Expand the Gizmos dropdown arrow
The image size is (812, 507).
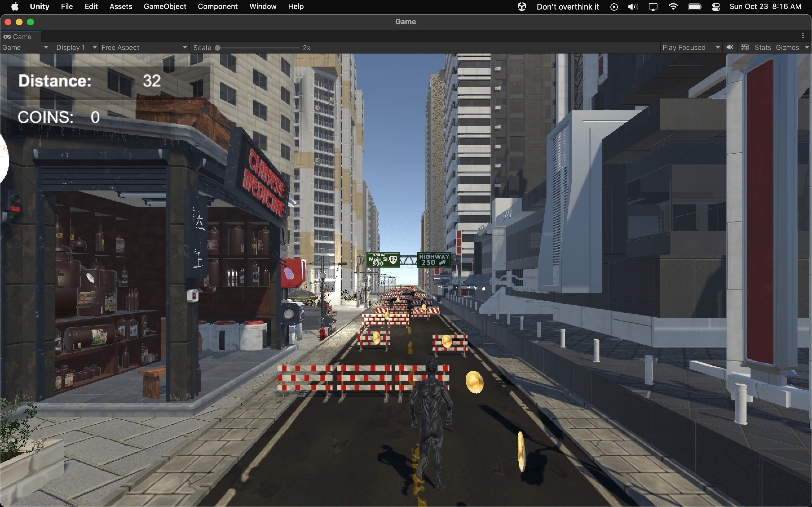[807, 47]
